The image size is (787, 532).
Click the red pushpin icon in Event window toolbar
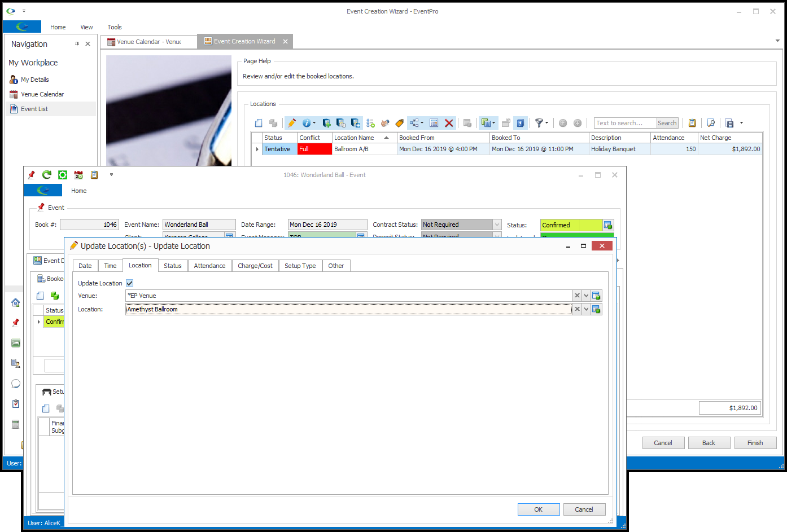pyautogui.click(x=31, y=175)
